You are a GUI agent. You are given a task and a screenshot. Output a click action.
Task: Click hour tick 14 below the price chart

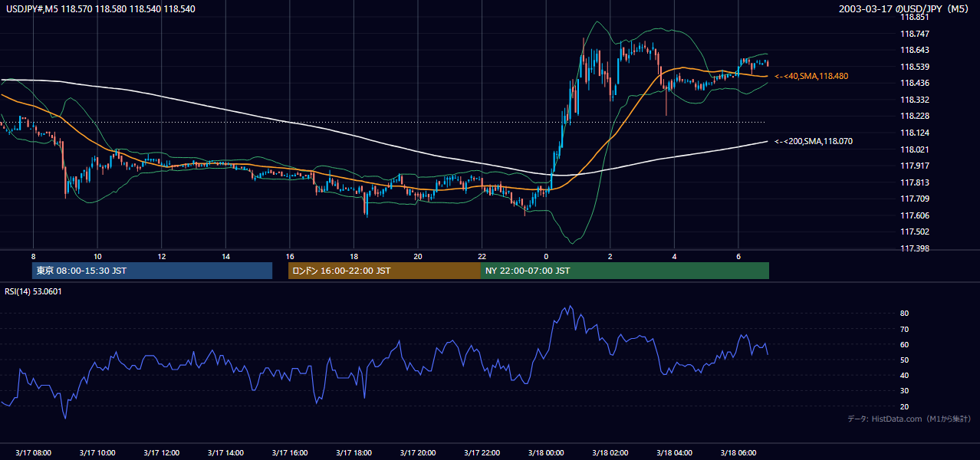(225, 256)
